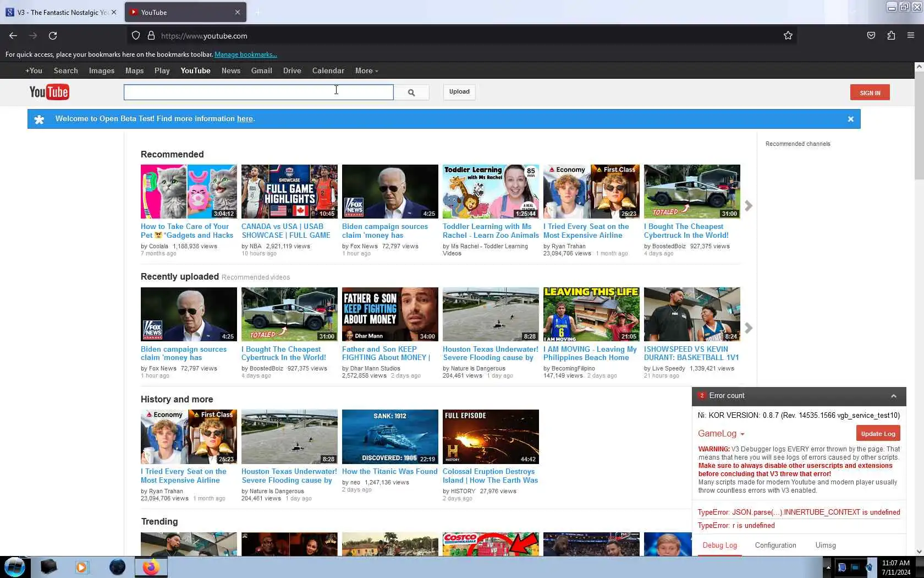Select the Debug Log tab
924x578 pixels.
tap(719, 546)
